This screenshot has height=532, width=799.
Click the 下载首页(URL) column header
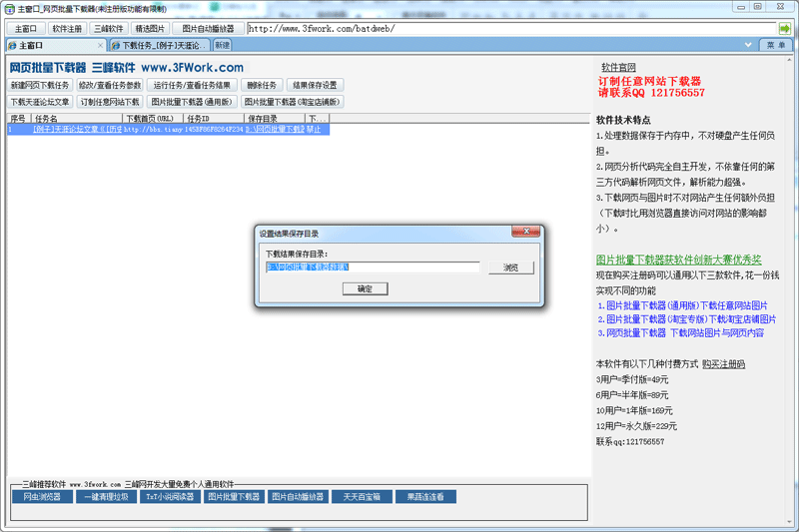(153, 118)
